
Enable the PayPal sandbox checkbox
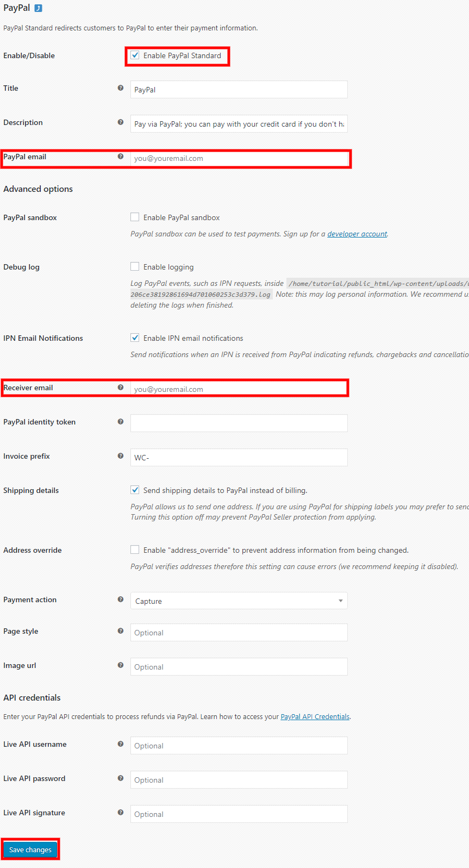coord(135,216)
